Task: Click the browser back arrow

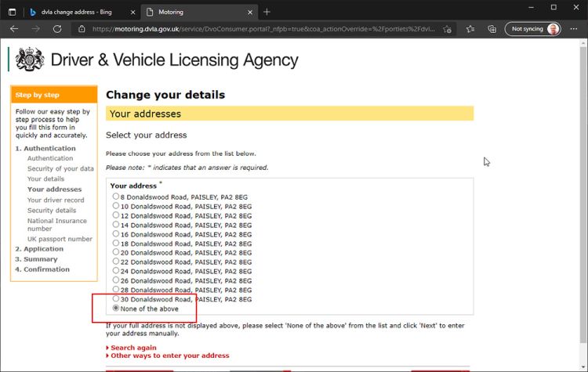Action: click(x=14, y=29)
